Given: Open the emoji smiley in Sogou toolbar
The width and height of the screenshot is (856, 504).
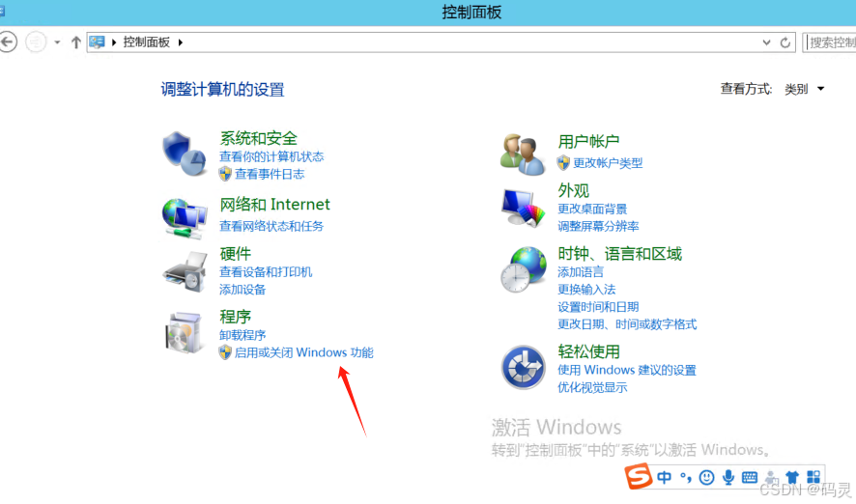Looking at the screenshot, I should [706, 478].
